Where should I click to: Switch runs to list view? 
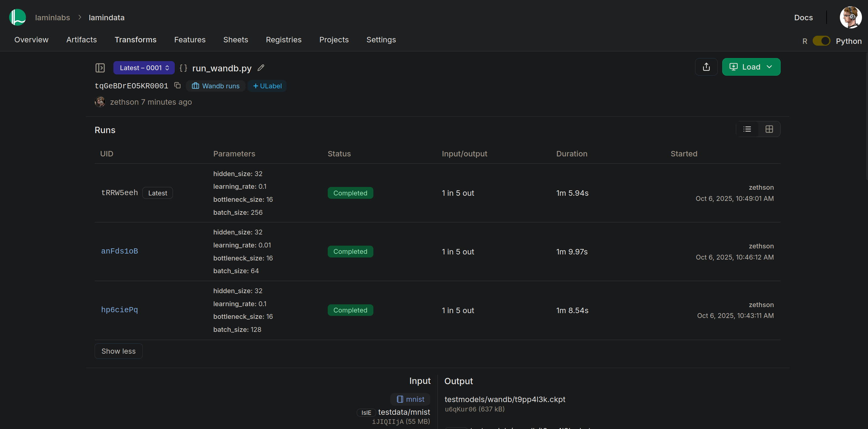click(x=747, y=129)
